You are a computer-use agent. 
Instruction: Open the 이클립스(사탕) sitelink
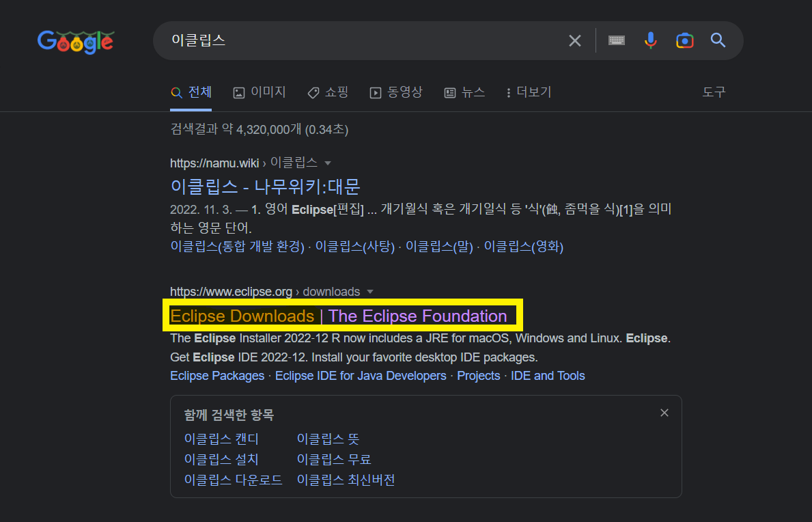point(354,247)
